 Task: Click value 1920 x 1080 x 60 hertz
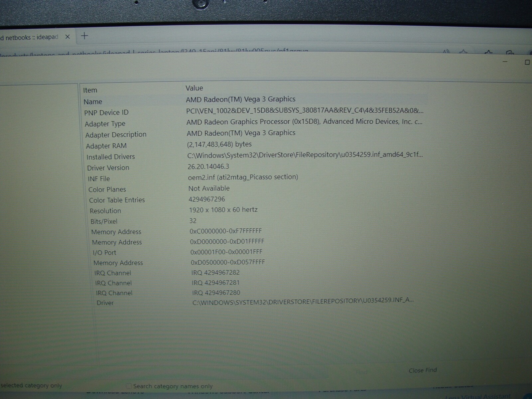pos(223,210)
